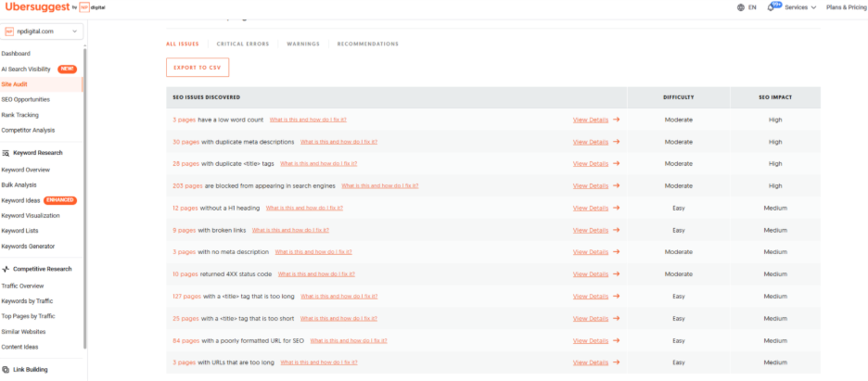Click View Details for low word count
The width and height of the screenshot is (868, 381).
point(591,120)
